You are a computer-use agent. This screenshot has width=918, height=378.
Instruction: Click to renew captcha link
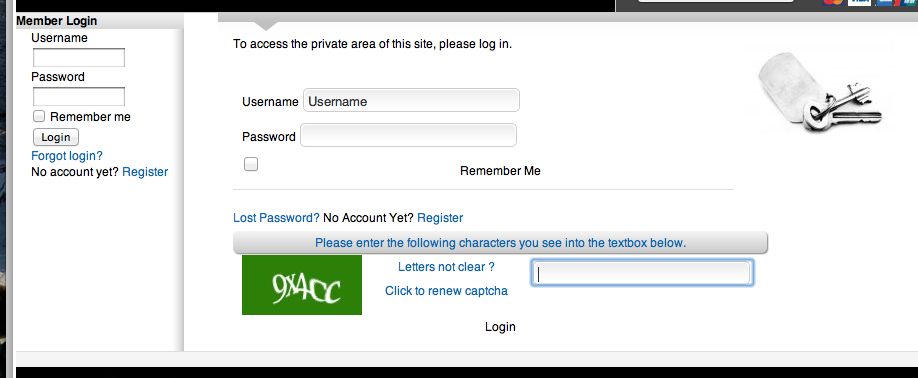coord(446,291)
